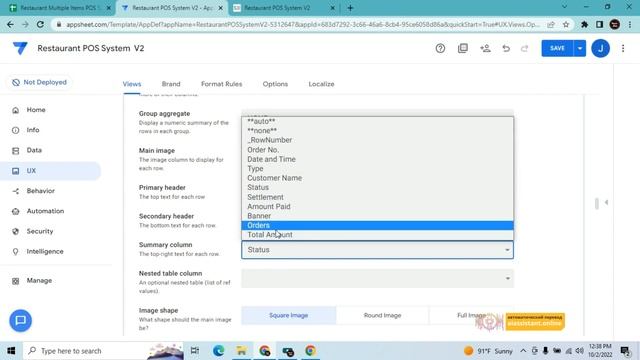Click the Behavior sidebar icon

[x=16, y=191]
